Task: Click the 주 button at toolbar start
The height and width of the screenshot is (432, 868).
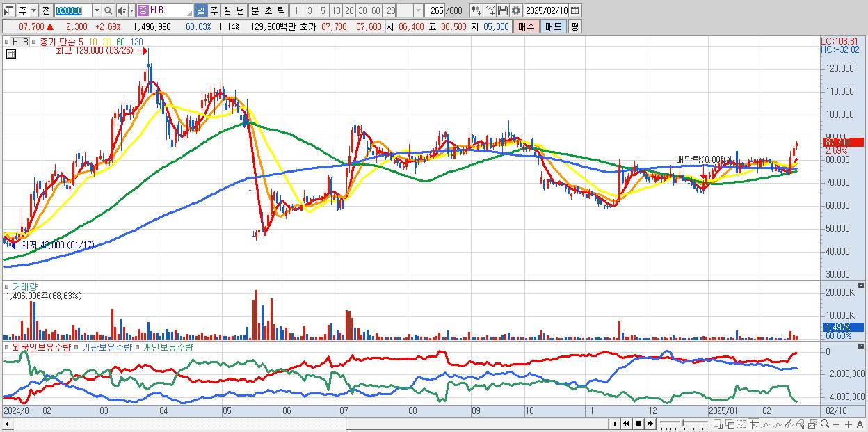Action: [x=23, y=10]
